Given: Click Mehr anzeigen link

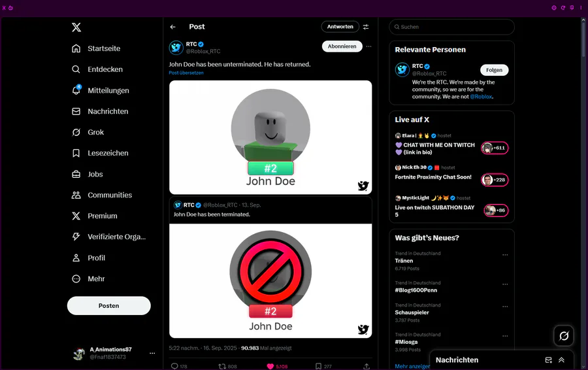Looking at the screenshot, I should [412, 366].
